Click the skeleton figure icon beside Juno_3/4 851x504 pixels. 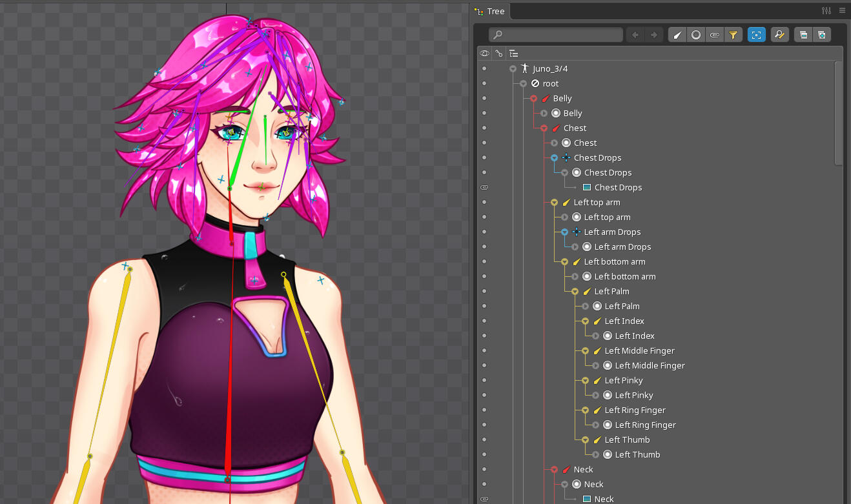coord(525,68)
